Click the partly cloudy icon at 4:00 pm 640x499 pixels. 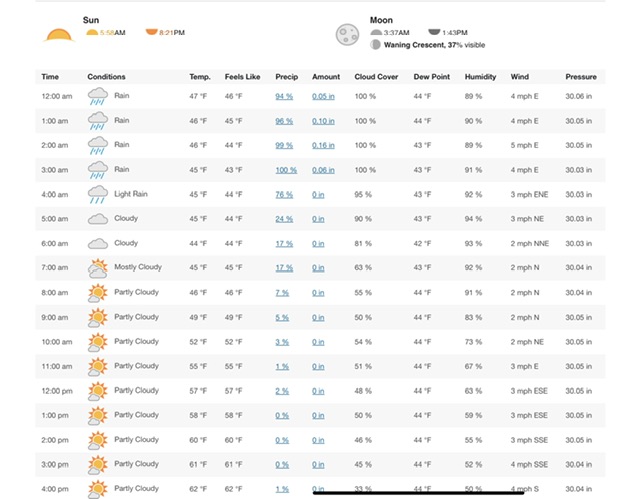click(98, 489)
